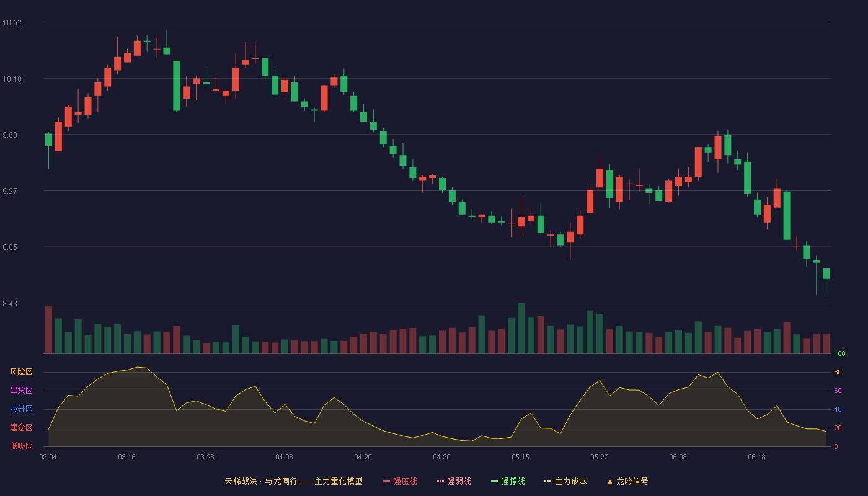Click the 10.10 price axis label
Image resolution: width=868 pixels, height=496 pixels.
[12, 79]
